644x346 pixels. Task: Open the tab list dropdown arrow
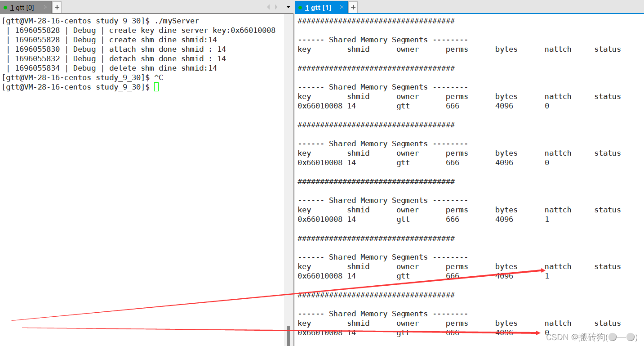288,7
